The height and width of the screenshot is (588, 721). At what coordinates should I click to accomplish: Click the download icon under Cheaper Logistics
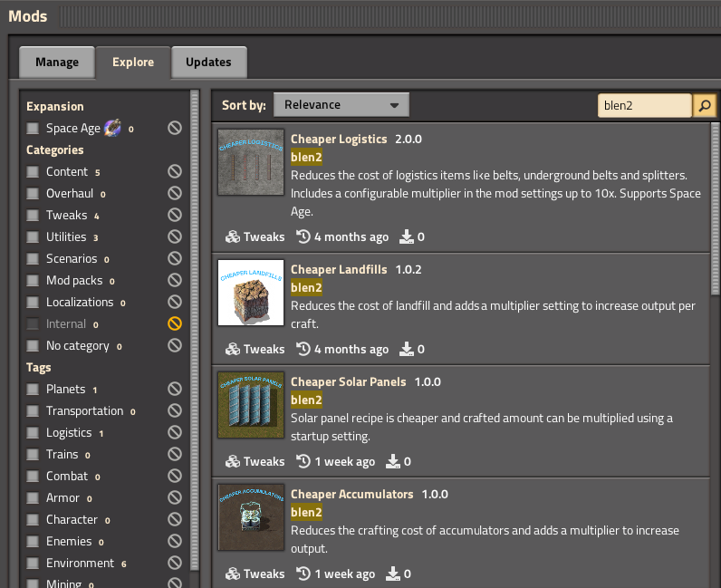406,237
